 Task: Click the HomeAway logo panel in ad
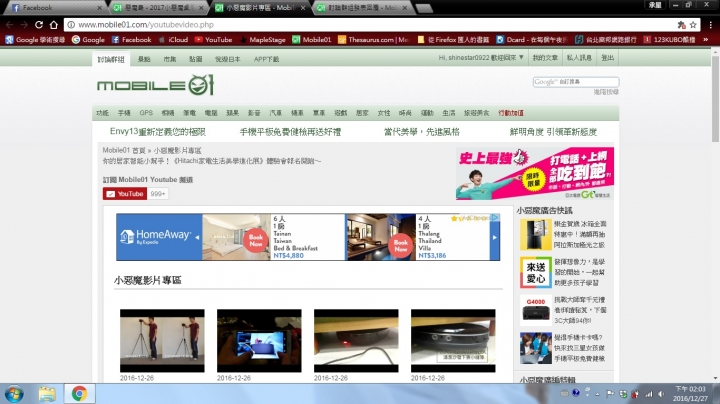pos(159,237)
